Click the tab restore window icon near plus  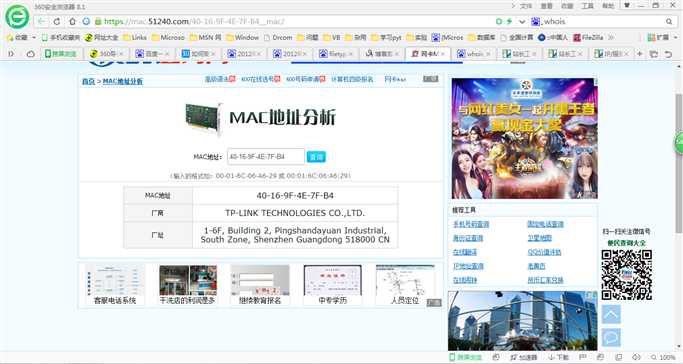654,54
